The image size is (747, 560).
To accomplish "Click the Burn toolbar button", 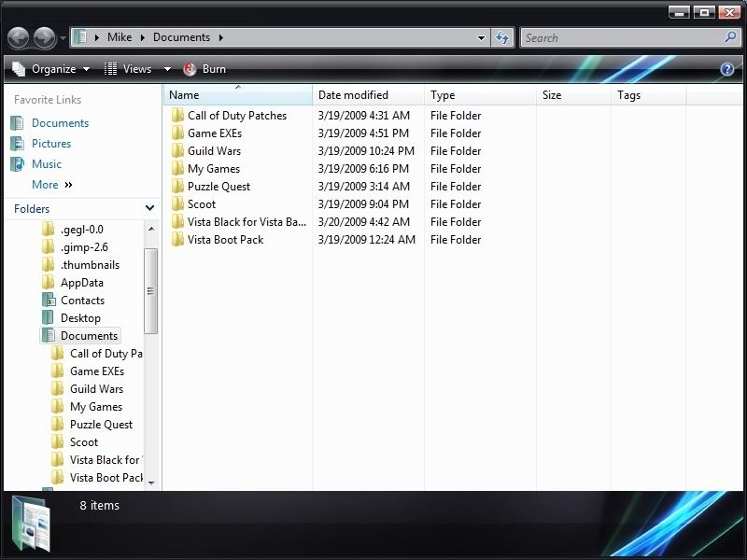I will pyautogui.click(x=204, y=69).
